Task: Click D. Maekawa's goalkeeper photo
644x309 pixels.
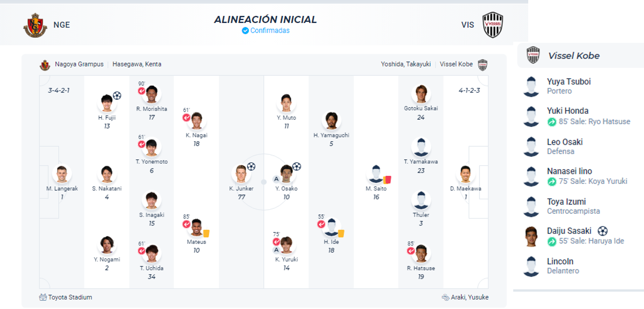Action: 465,174
